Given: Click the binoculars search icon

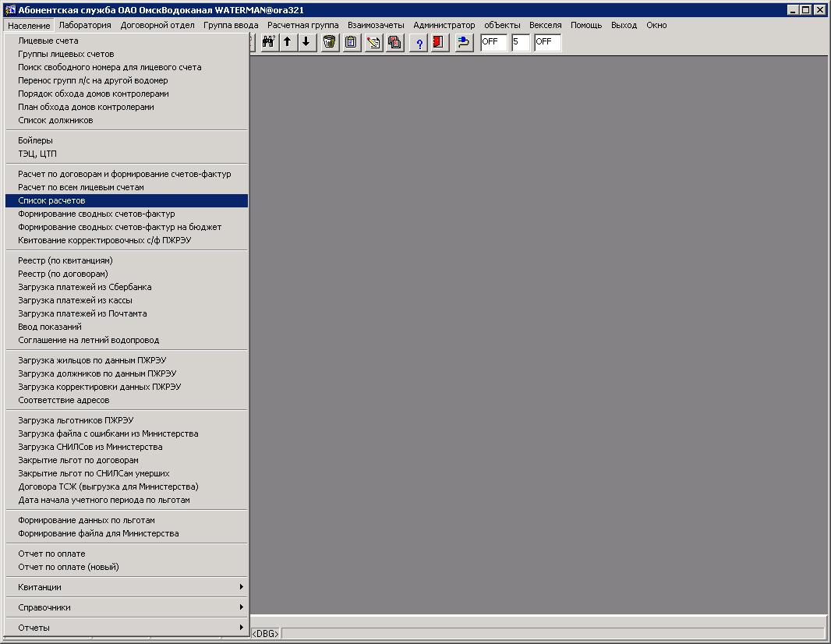Looking at the screenshot, I should pos(268,42).
